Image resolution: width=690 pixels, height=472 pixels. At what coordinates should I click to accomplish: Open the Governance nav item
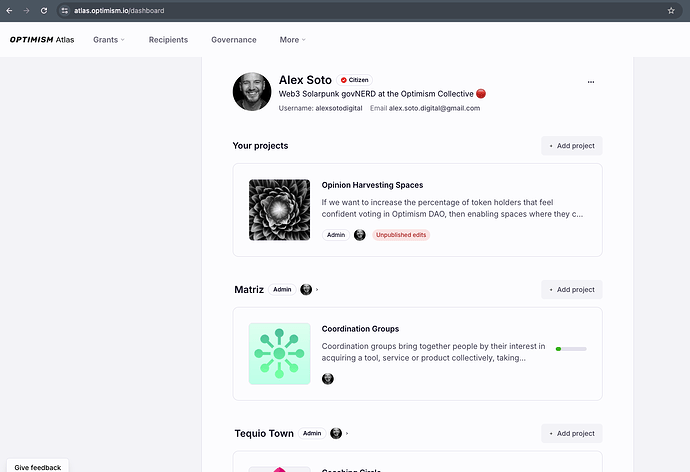click(233, 40)
